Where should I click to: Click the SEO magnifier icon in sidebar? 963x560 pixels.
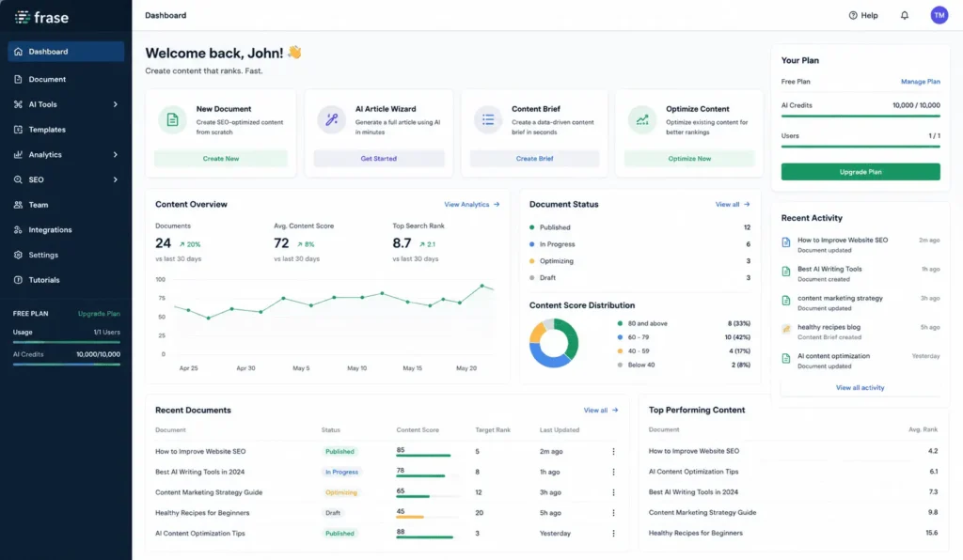(x=18, y=179)
